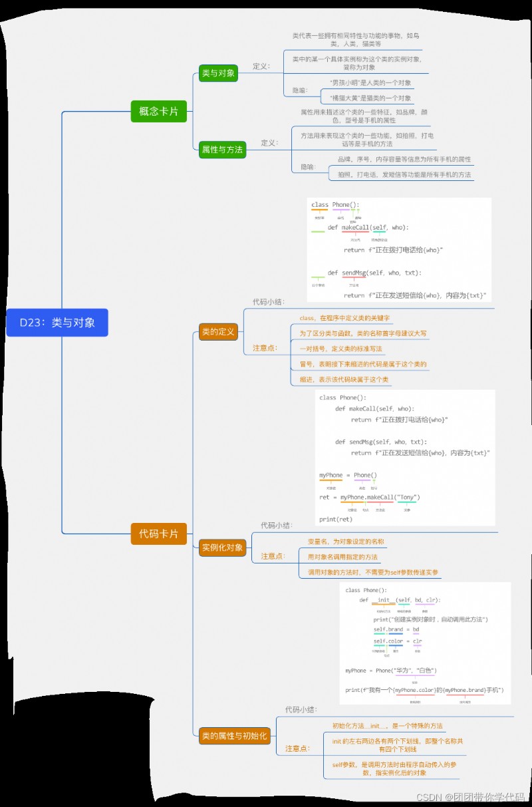Click note class，在程序中定义类的关键字
The height and width of the screenshot is (807, 532).
(x=344, y=319)
